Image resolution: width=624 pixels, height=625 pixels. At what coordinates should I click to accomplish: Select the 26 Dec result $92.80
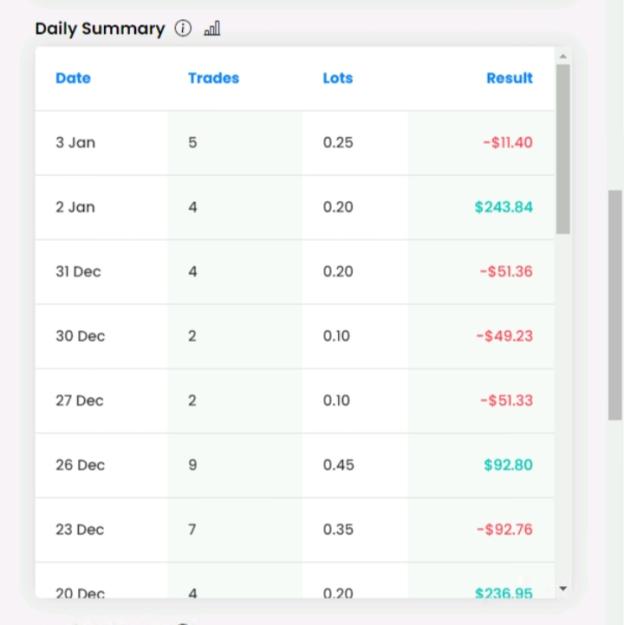(508, 465)
